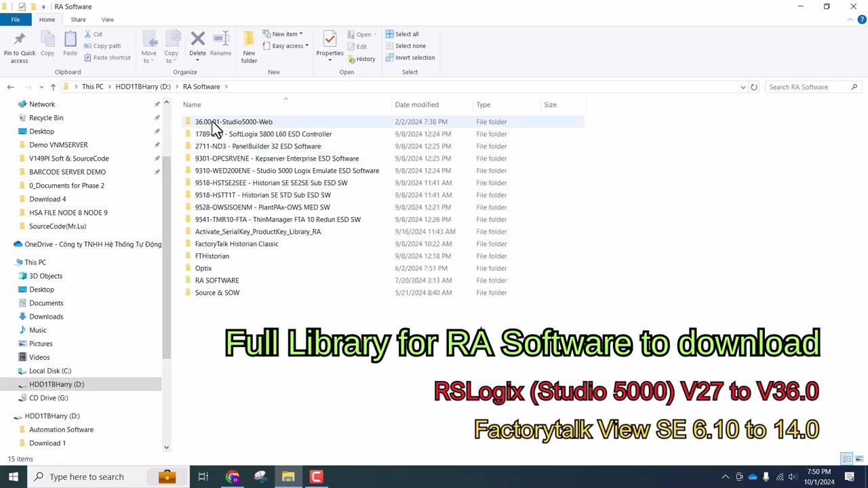The image size is (868, 488).
Task: Choose Select all from the ribbon
Action: (x=406, y=34)
